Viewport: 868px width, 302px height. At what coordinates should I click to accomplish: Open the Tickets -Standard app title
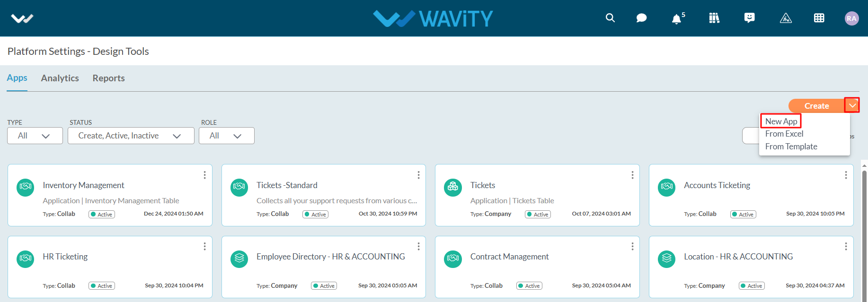coord(287,185)
